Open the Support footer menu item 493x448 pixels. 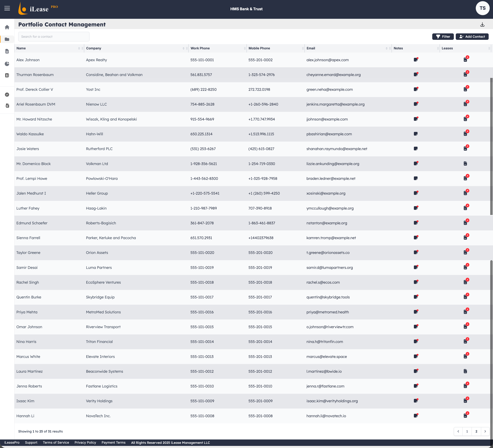tap(31, 442)
